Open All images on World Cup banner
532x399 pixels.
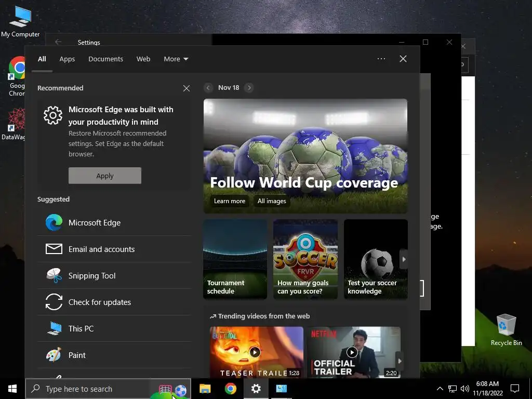pos(272,201)
